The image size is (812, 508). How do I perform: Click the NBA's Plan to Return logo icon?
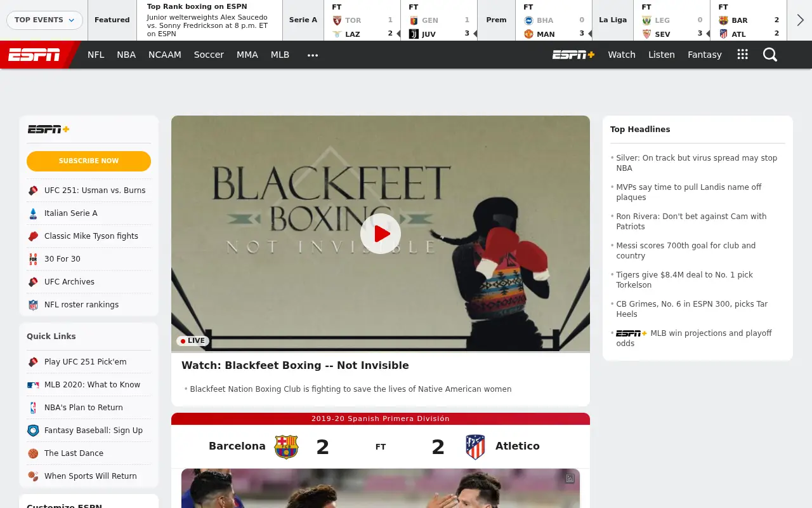[33, 408]
